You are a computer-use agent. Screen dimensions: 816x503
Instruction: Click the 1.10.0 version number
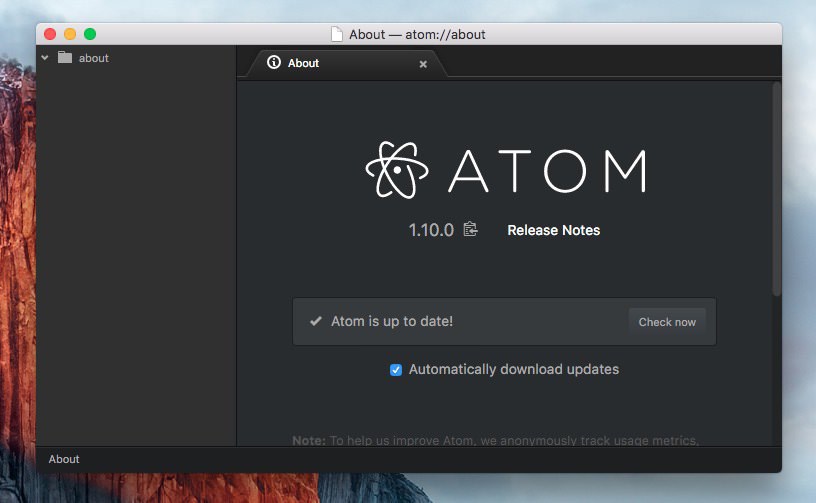tap(431, 230)
